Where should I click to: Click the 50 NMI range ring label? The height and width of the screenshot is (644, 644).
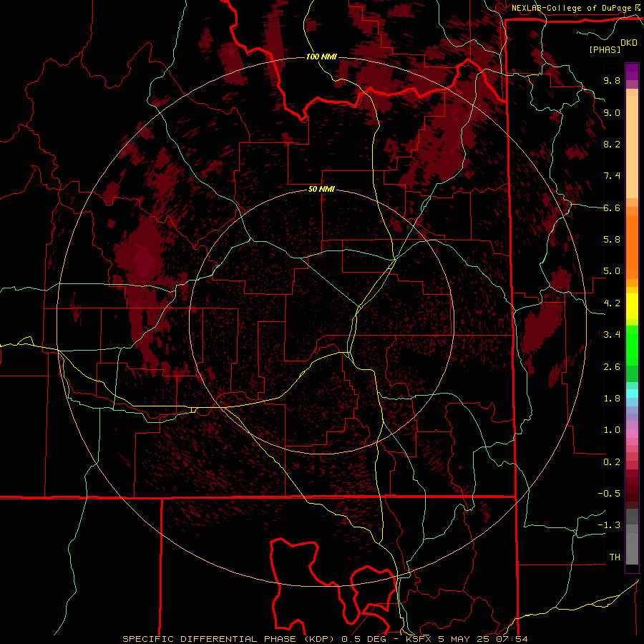pyautogui.click(x=321, y=189)
